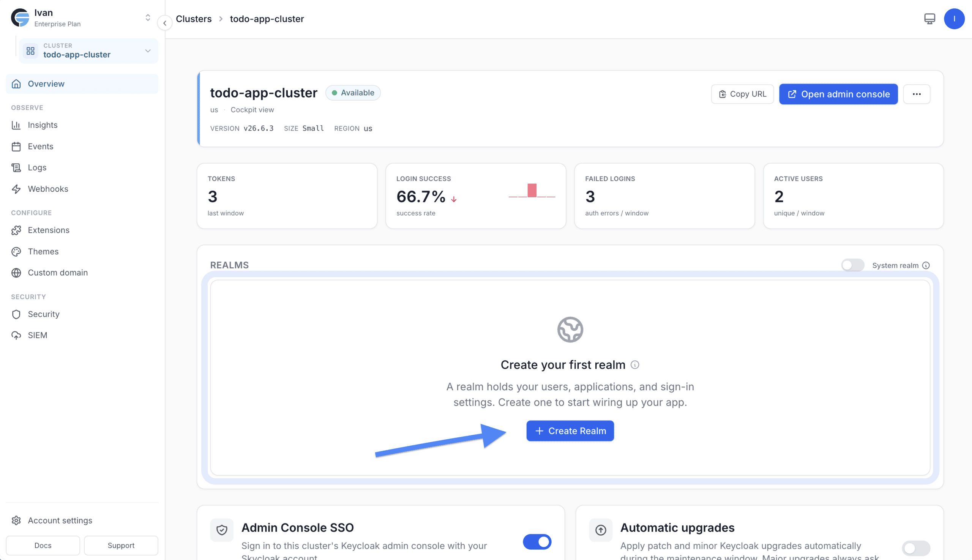Open the user avatar menu
The width and height of the screenshot is (972, 560).
(x=954, y=19)
